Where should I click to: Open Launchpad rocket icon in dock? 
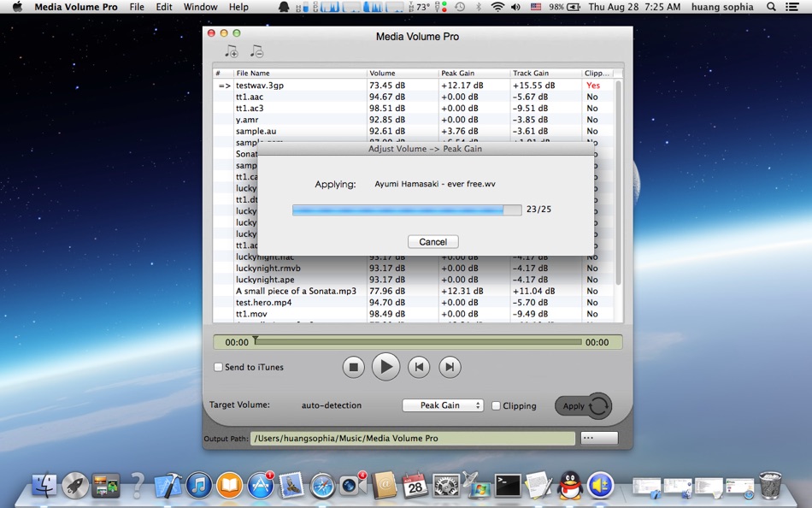click(x=75, y=485)
